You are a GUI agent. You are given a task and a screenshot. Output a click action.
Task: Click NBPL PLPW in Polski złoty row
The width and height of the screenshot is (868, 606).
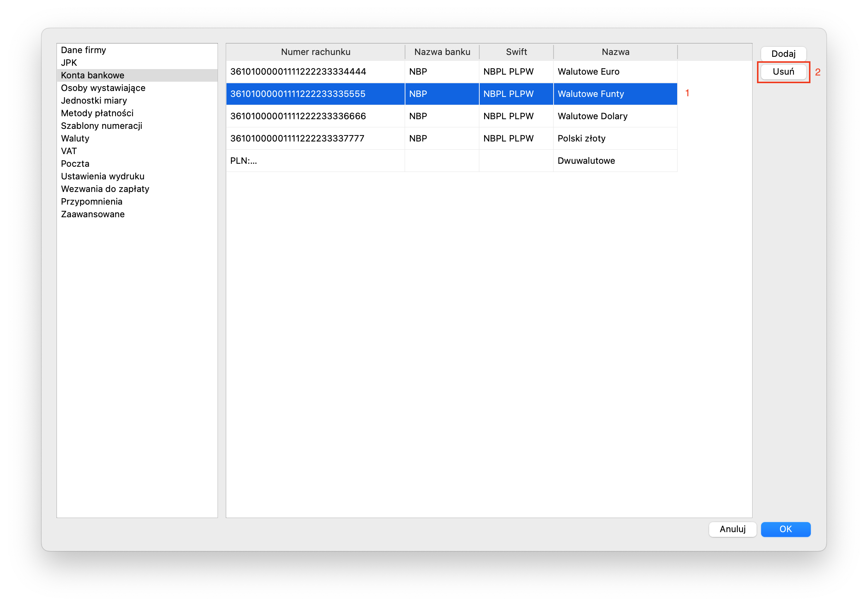pyautogui.click(x=516, y=139)
